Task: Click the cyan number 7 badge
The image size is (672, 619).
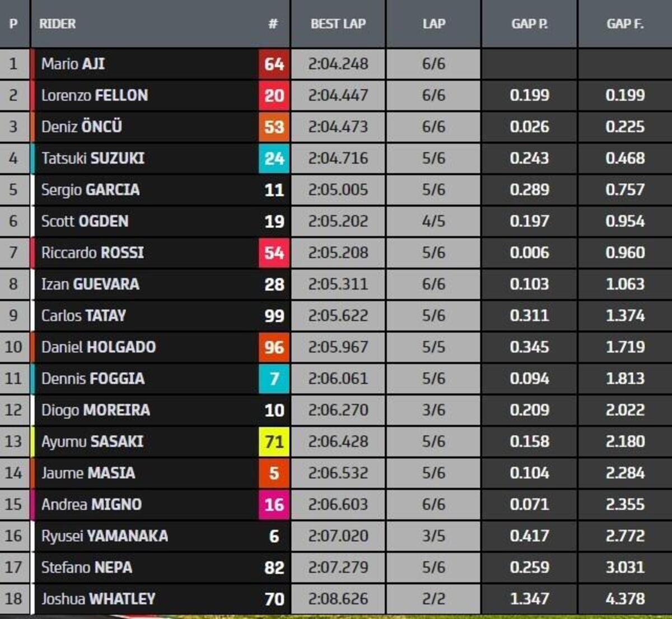Action: [x=274, y=379]
